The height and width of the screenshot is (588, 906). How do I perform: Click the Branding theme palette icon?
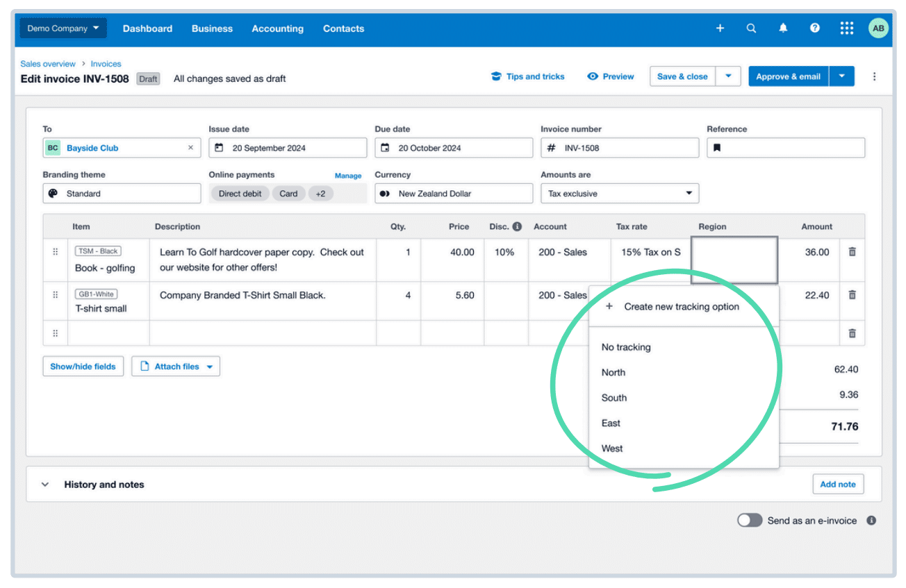click(x=53, y=194)
